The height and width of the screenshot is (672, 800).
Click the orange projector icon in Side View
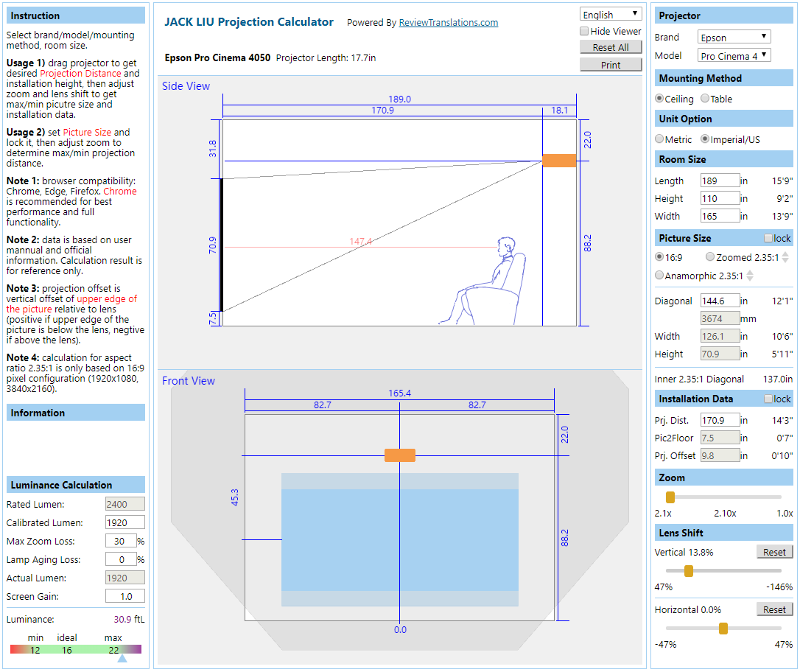559,161
